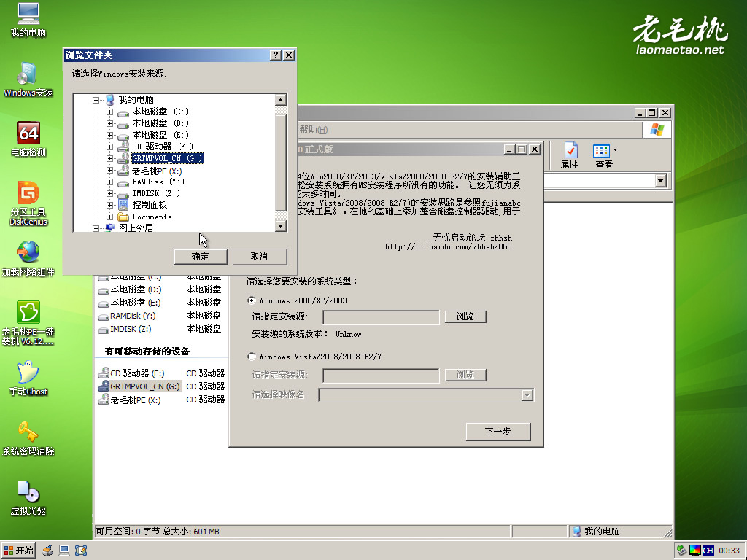Expand 本地磁盘 (C:) tree node

click(109, 112)
